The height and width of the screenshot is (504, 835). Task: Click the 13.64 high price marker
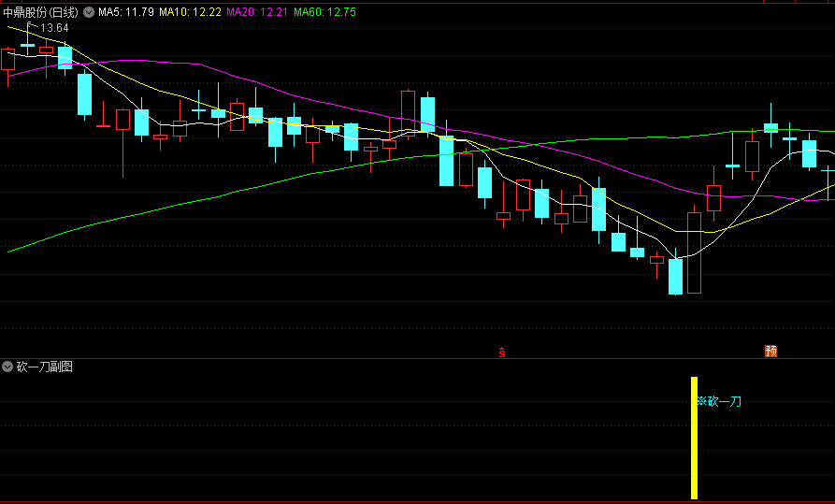54,28
